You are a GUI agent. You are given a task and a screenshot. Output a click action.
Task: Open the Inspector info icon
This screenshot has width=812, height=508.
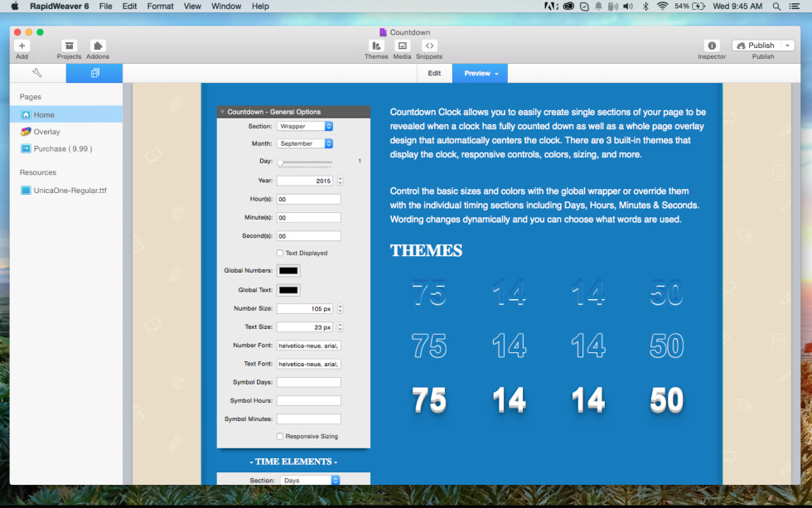(712, 46)
